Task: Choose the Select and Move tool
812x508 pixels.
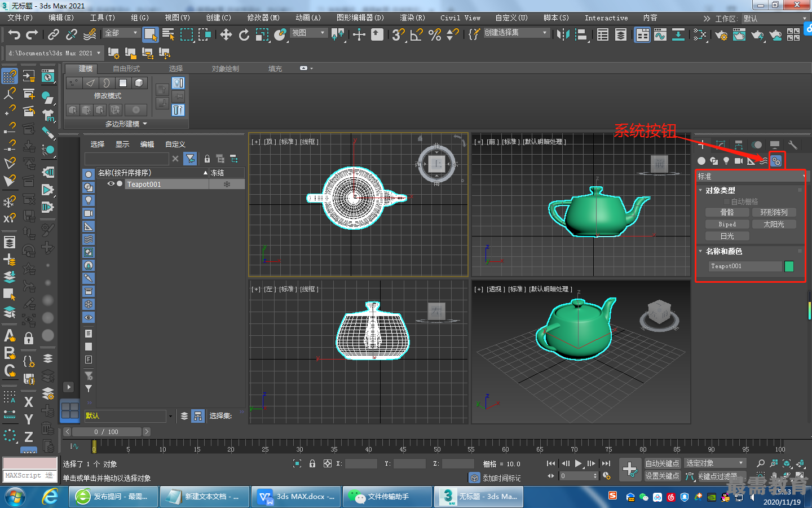Action: point(226,35)
